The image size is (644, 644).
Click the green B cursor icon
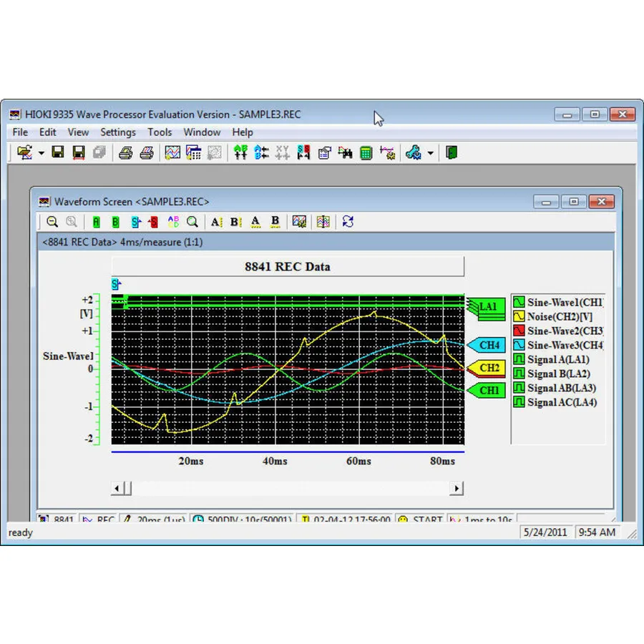[115, 222]
